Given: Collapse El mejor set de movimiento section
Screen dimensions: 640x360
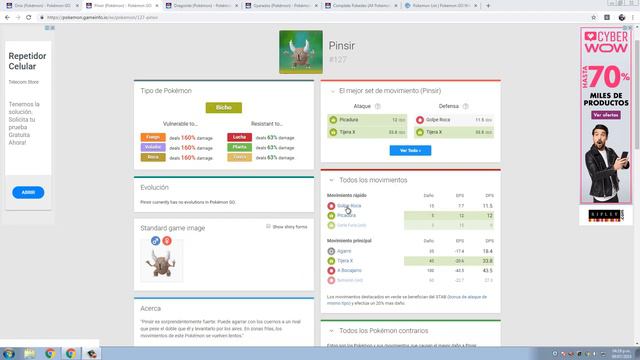Looking at the screenshot, I should click(x=332, y=91).
